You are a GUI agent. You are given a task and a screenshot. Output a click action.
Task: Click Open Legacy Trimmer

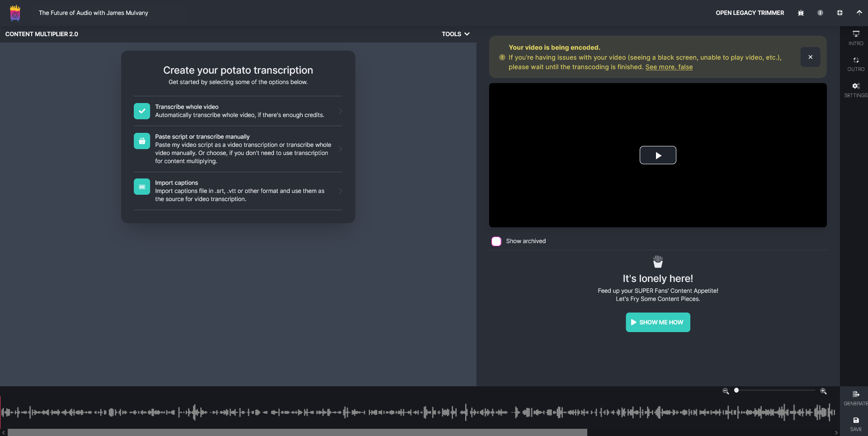point(750,13)
